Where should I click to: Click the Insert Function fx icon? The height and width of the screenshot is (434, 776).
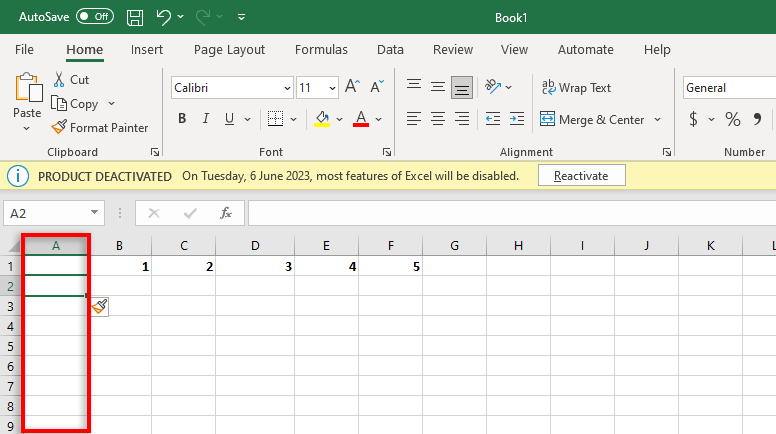click(226, 213)
